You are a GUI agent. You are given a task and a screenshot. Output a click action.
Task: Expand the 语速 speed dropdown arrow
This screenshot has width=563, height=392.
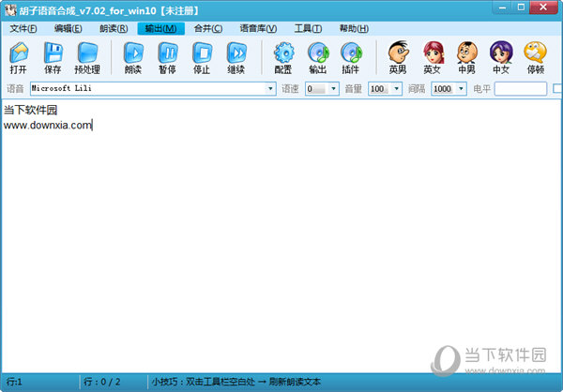(333, 89)
